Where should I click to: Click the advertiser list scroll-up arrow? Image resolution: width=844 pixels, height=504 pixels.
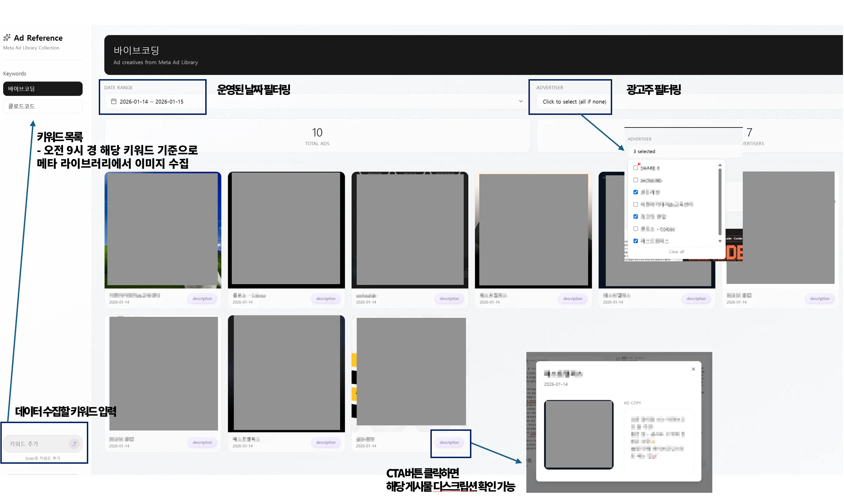pos(720,165)
